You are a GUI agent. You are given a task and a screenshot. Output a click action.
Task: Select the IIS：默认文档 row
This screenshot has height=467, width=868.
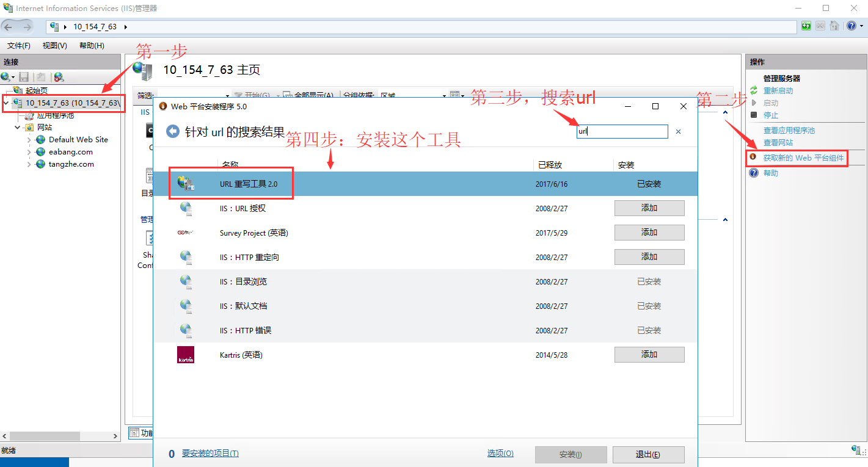(x=425, y=306)
